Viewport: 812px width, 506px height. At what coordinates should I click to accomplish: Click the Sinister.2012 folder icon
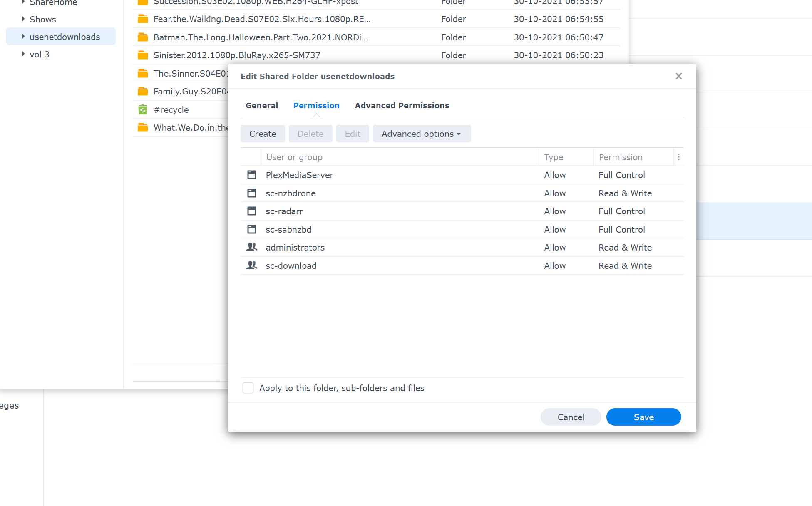point(143,55)
